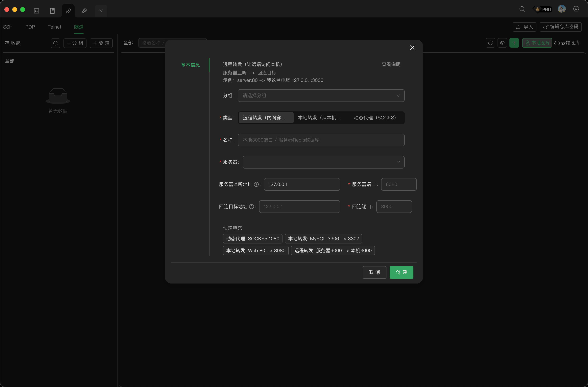Switch to the SSH tab
Viewport: 588px width, 387px height.
point(8,27)
